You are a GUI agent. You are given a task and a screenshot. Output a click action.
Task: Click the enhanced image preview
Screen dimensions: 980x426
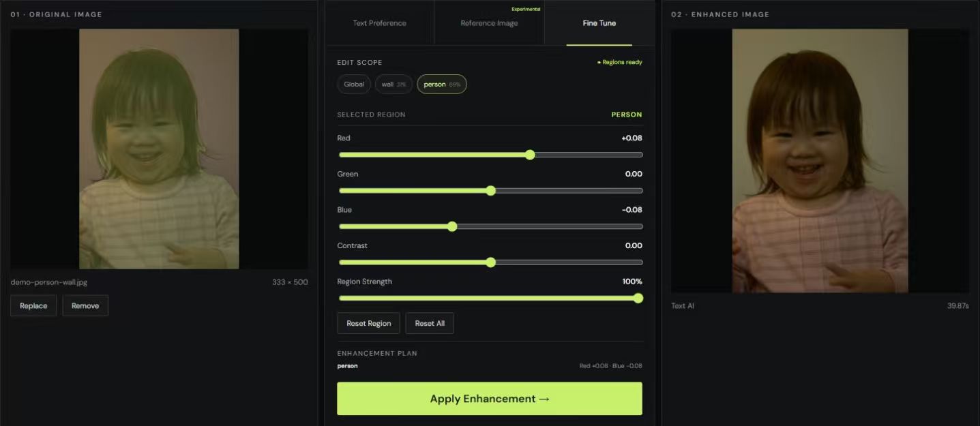tap(820, 161)
